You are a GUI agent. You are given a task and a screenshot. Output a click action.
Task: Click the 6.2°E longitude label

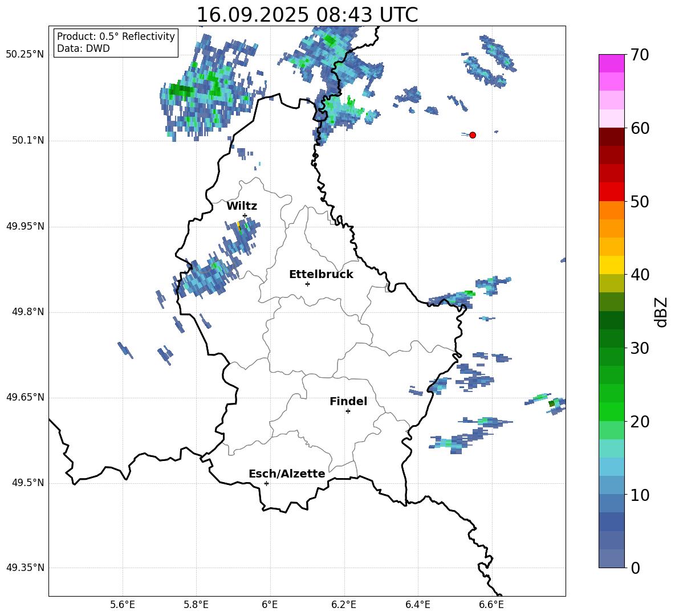(x=344, y=605)
